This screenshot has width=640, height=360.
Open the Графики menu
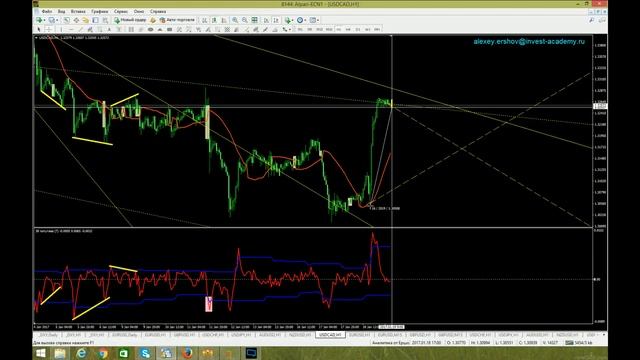(100, 11)
